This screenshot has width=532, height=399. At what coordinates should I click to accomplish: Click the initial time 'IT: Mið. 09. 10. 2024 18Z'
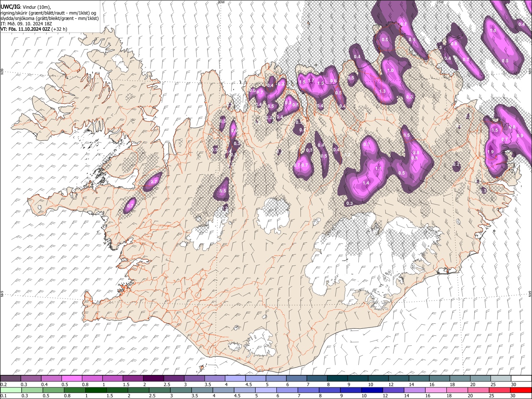[26, 24]
